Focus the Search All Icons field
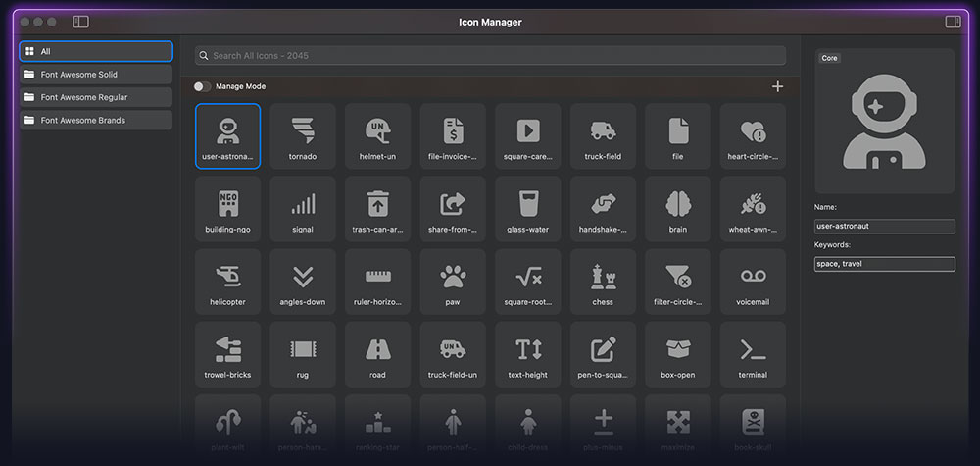Viewport: 980px width, 466px height. pos(490,56)
